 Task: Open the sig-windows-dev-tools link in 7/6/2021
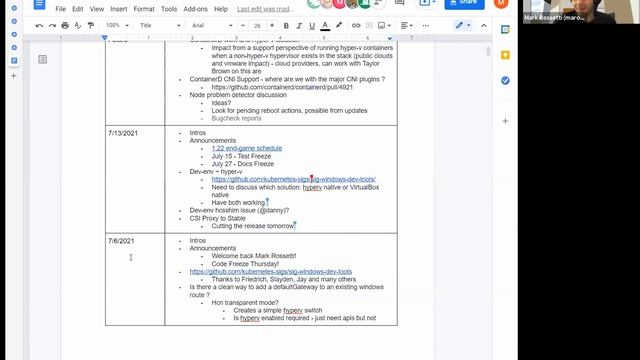(271, 271)
